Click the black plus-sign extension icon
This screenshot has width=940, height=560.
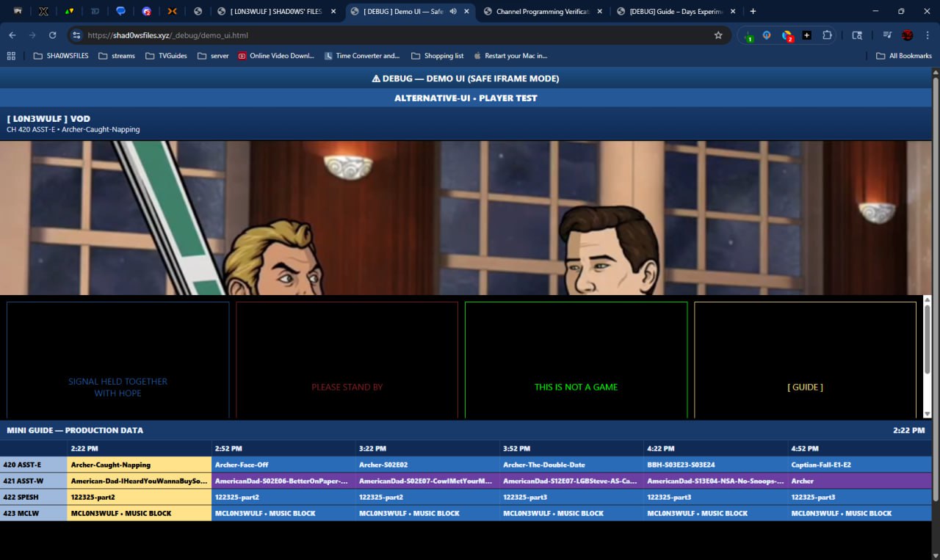(x=806, y=35)
